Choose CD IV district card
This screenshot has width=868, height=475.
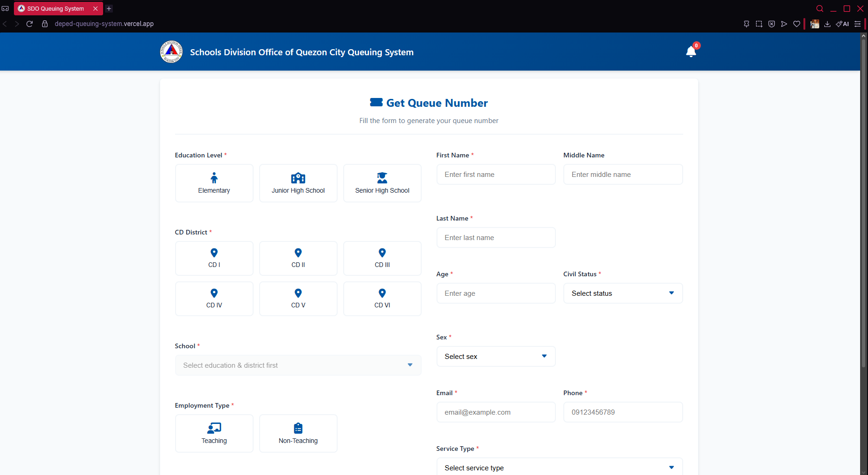point(214,299)
